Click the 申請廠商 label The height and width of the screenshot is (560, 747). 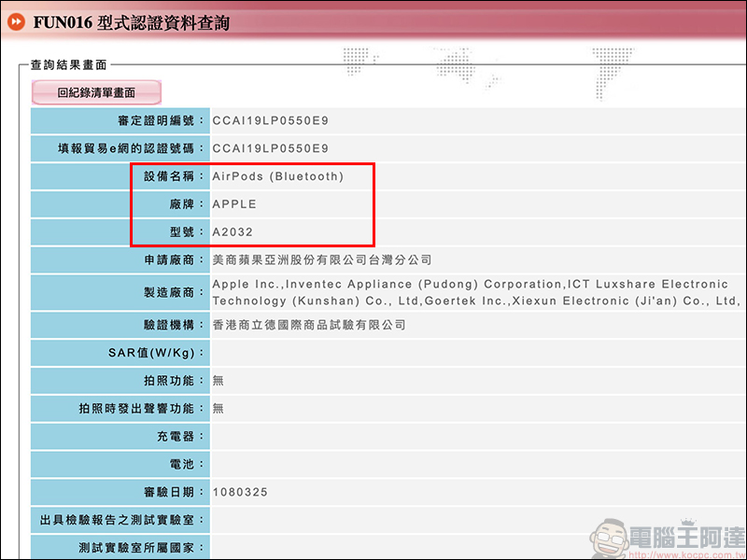174,260
